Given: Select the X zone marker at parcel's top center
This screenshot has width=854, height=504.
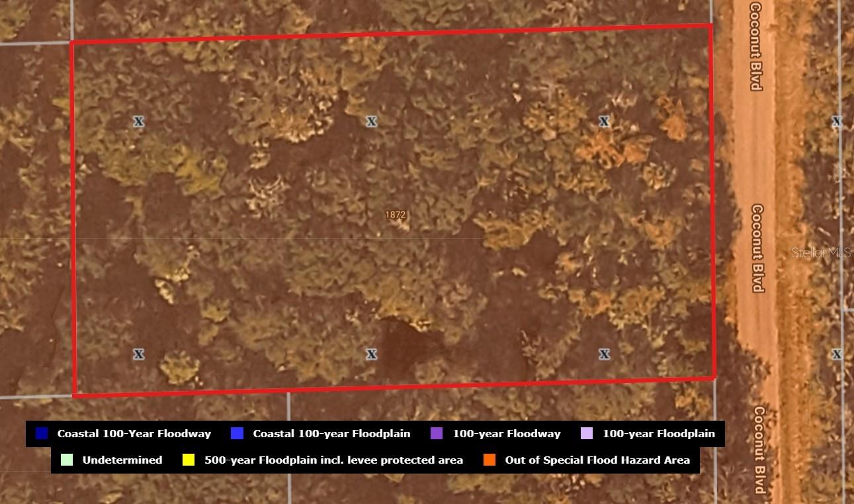Looking at the screenshot, I should (x=372, y=122).
